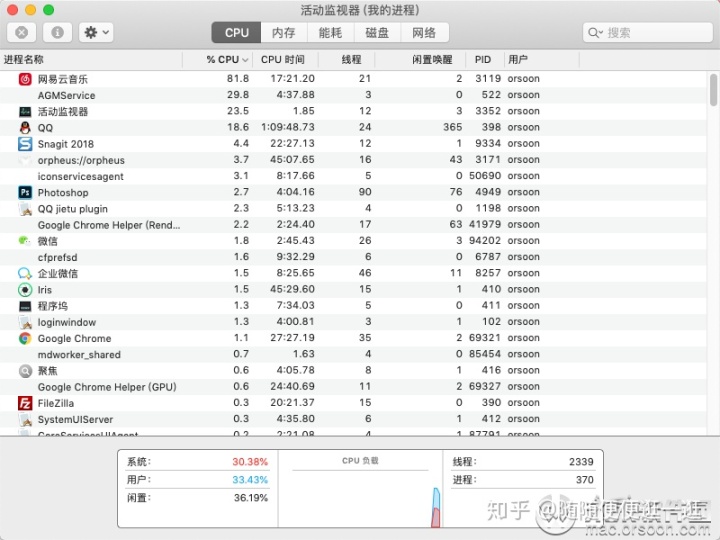Click the quit process (X) toolbar button
The height and width of the screenshot is (540, 720).
(x=21, y=33)
